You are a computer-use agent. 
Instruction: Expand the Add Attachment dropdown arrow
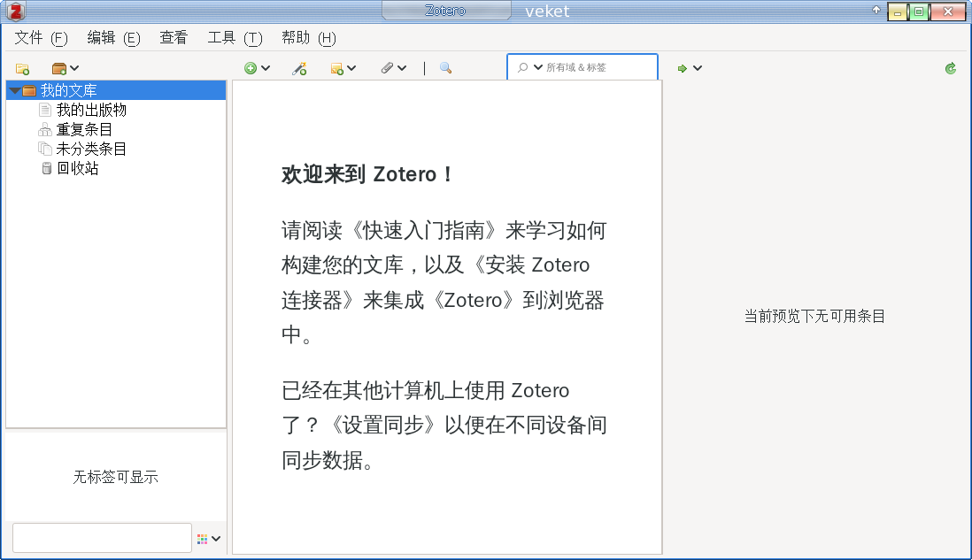click(402, 68)
